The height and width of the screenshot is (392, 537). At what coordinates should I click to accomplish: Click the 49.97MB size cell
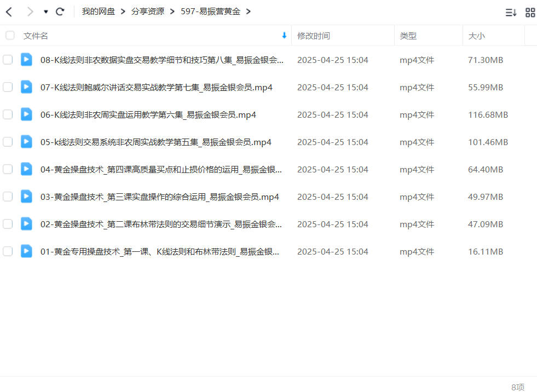486,197
